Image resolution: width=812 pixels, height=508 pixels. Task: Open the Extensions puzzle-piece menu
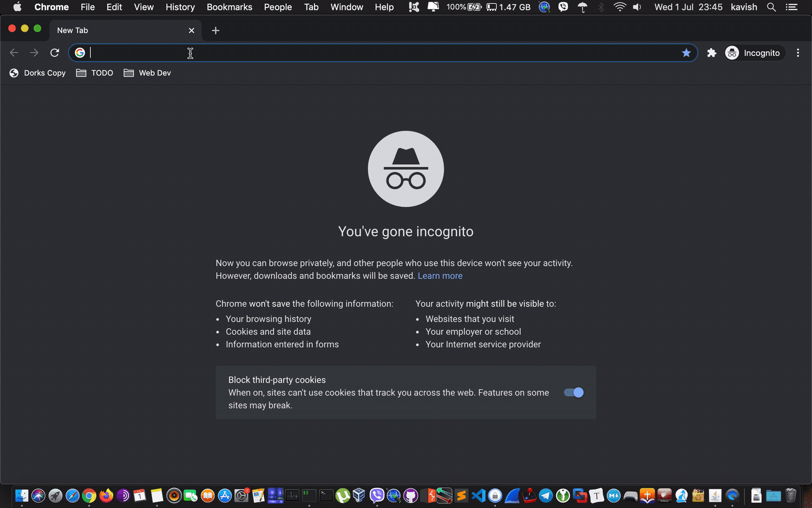coord(711,53)
